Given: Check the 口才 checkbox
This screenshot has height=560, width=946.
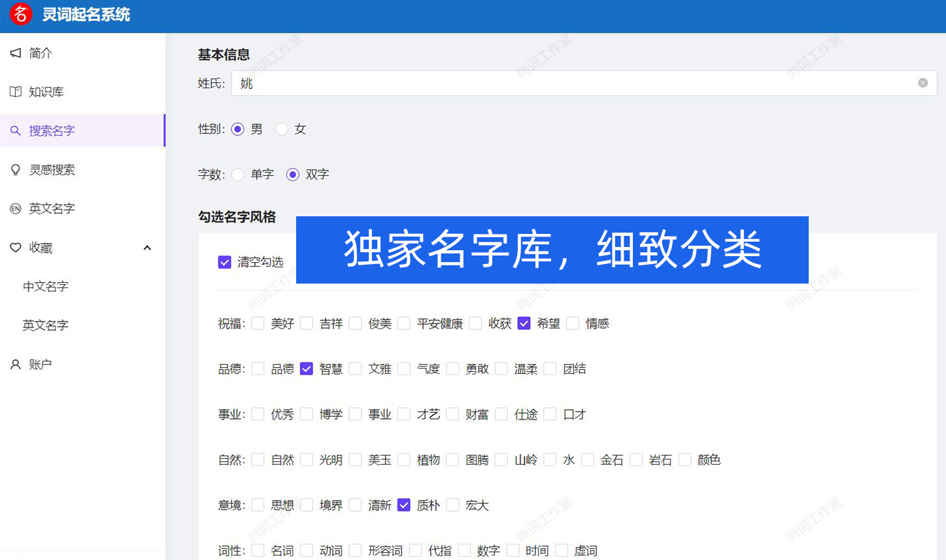Looking at the screenshot, I should 550,414.
